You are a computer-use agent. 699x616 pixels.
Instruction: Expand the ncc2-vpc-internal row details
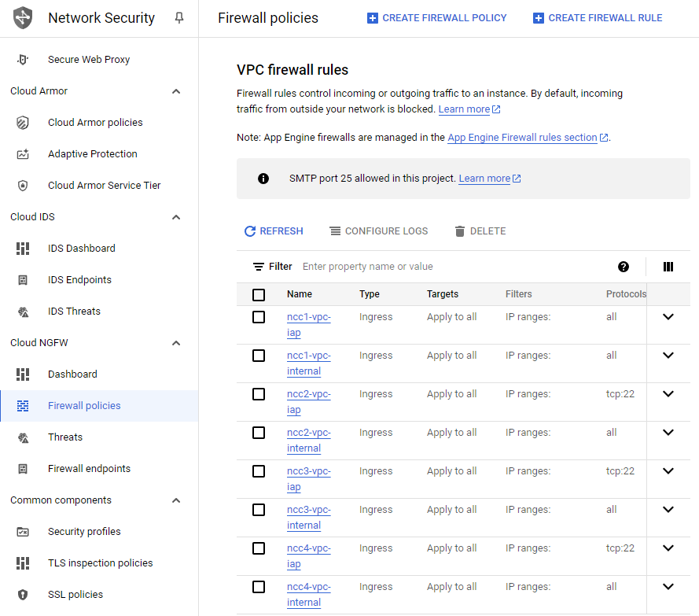coord(668,432)
